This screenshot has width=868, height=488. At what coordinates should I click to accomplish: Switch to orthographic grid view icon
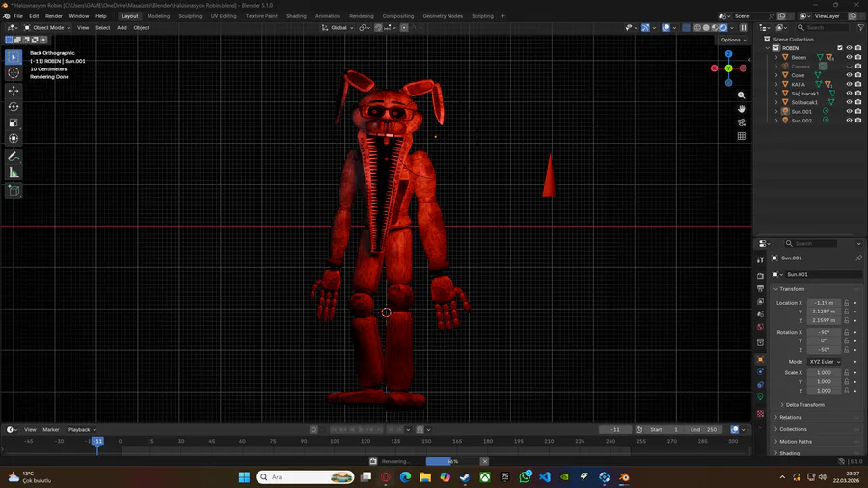click(x=742, y=136)
